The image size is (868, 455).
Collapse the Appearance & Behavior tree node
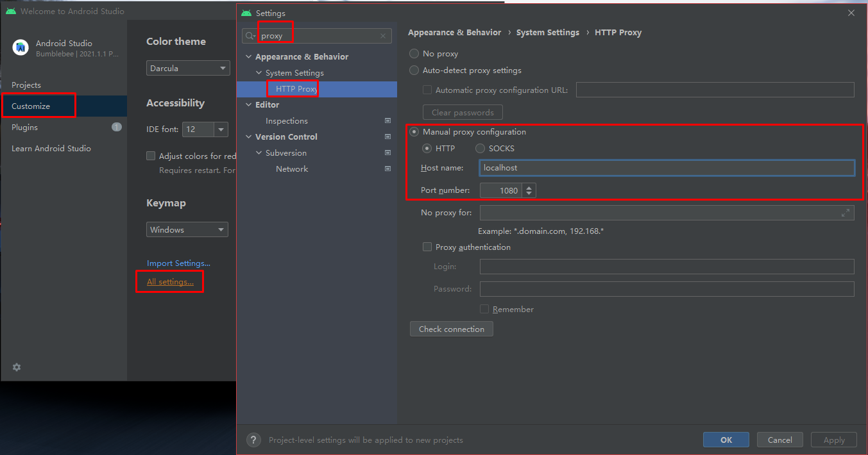[249, 57]
